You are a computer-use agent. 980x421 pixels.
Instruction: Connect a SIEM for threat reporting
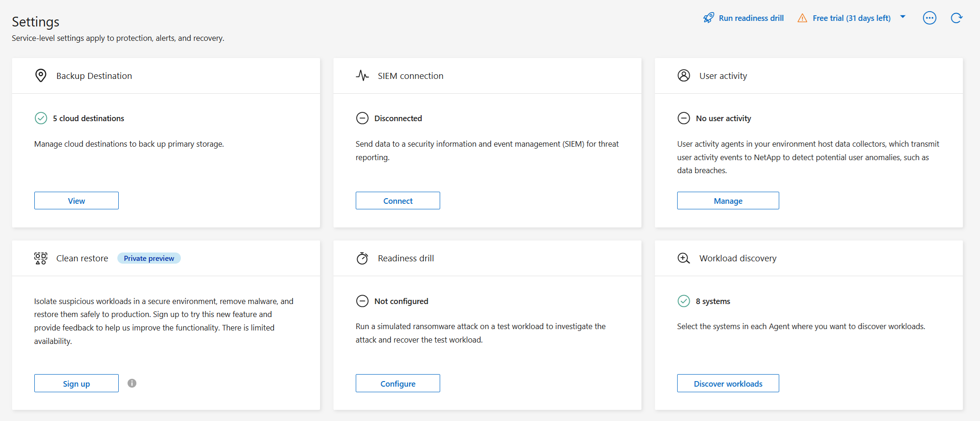coord(397,201)
